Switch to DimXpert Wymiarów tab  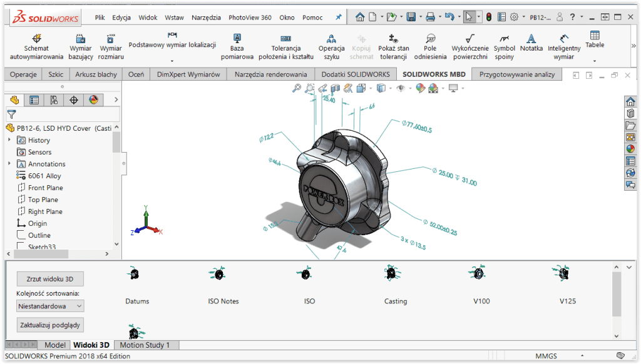(x=188, y=74)
